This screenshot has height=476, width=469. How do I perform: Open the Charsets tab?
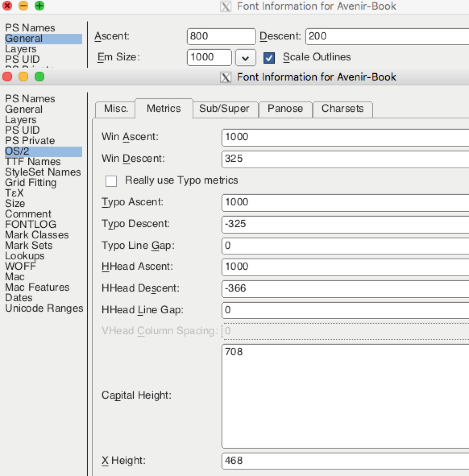[342, 109]
